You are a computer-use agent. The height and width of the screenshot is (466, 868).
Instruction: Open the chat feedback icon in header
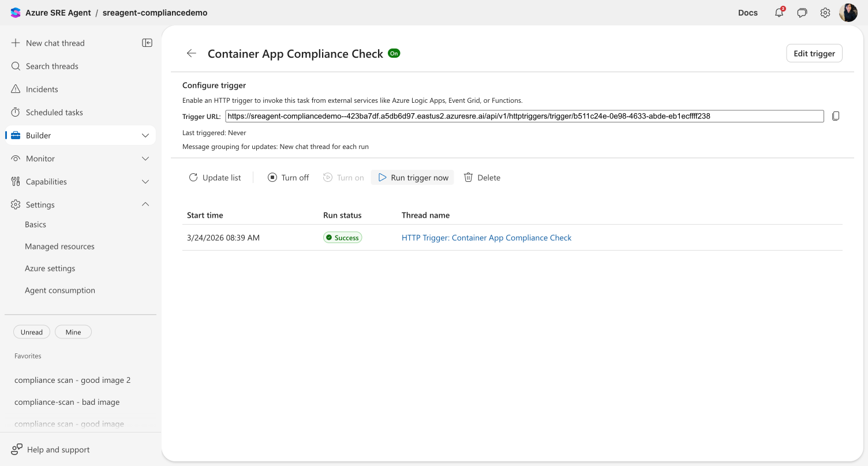pos(802,13)
